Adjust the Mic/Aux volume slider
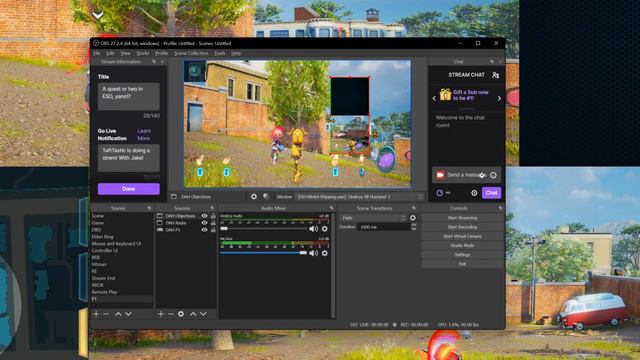The image size is (640, 360). 263,253
